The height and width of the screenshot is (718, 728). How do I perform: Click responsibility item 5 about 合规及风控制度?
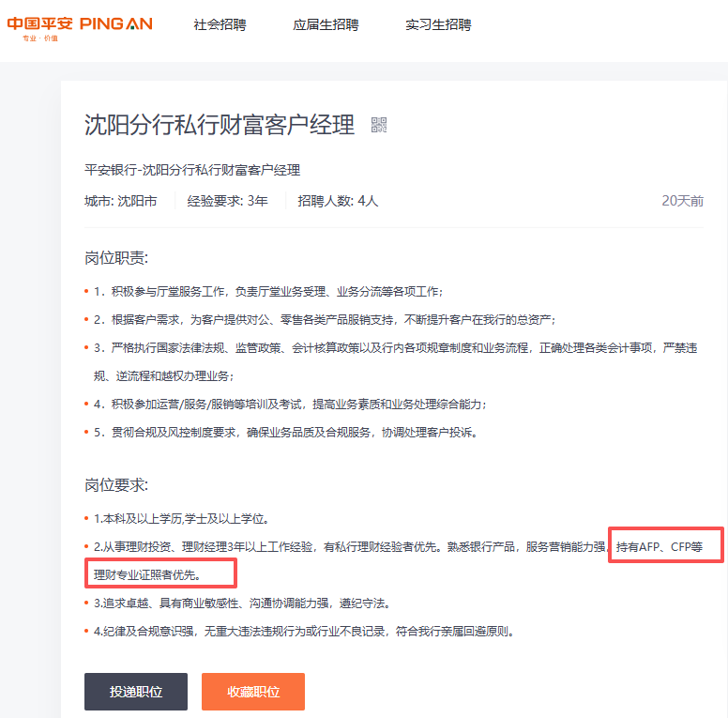pos(286,433)
